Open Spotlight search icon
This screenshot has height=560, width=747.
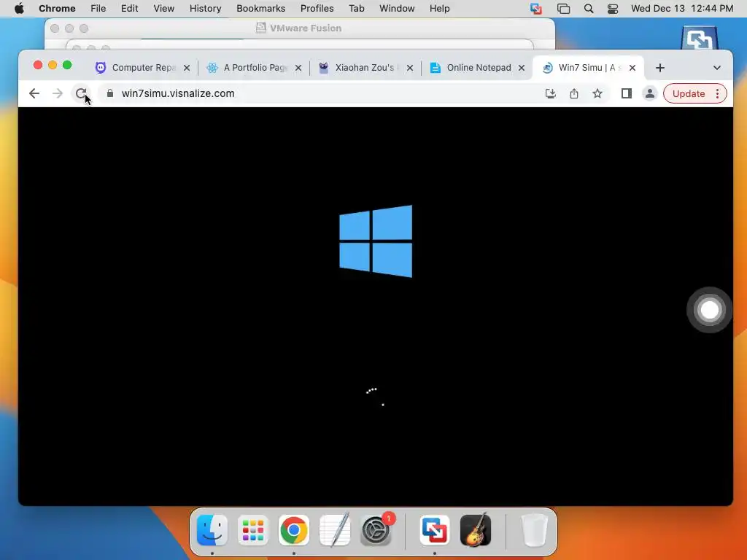point(589,9)
